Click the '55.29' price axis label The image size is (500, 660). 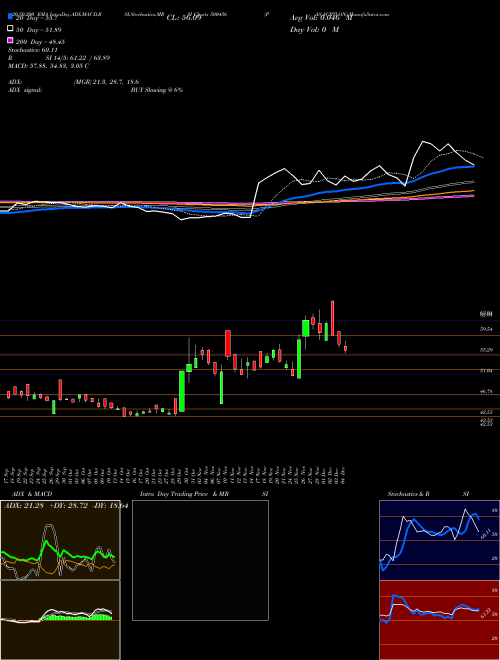(486, 350)
